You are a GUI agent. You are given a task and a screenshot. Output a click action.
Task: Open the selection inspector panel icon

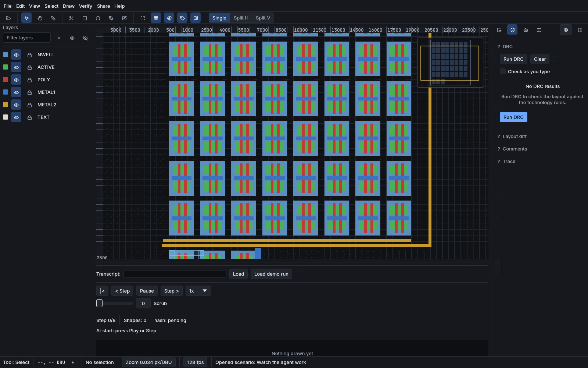[499, 30]
